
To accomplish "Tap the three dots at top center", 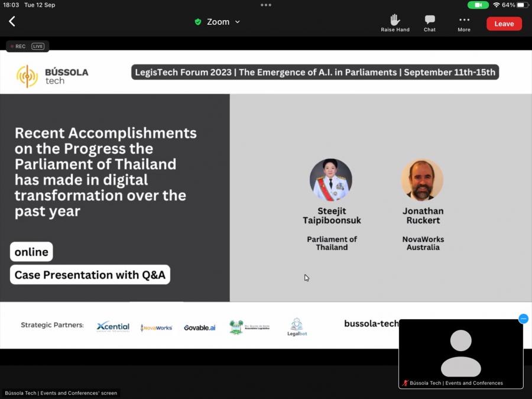I will [266, 5].
